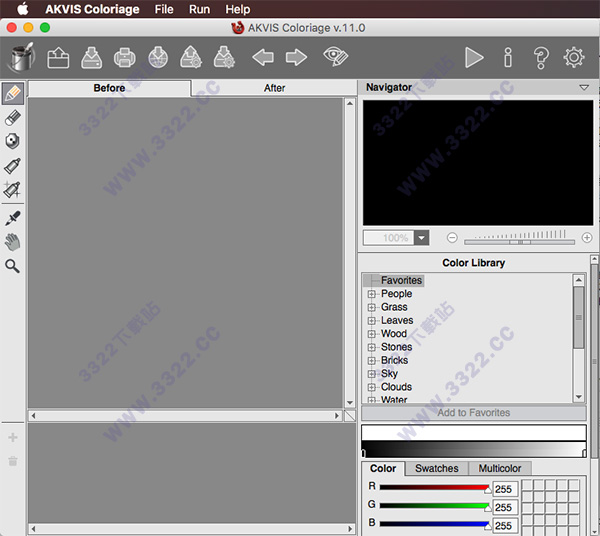The image size is (600, 536).
Task: Expand the Clouds color group
Action: point(371,387)
